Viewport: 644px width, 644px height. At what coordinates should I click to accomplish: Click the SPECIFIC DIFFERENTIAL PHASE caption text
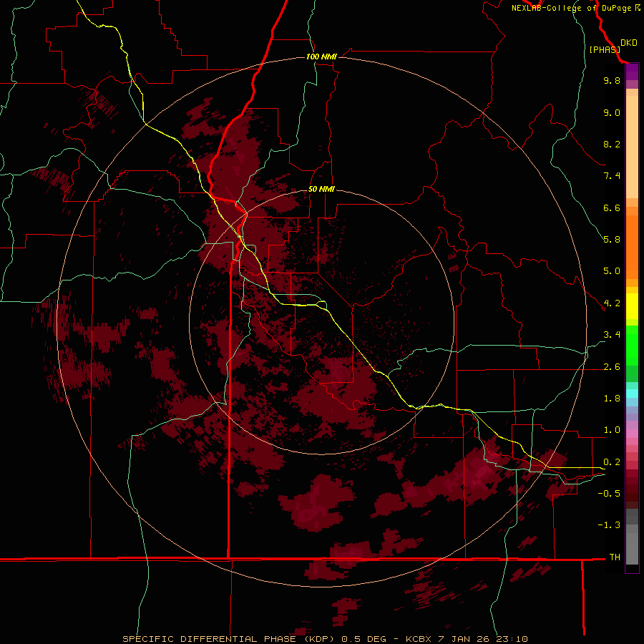(209, 639)
